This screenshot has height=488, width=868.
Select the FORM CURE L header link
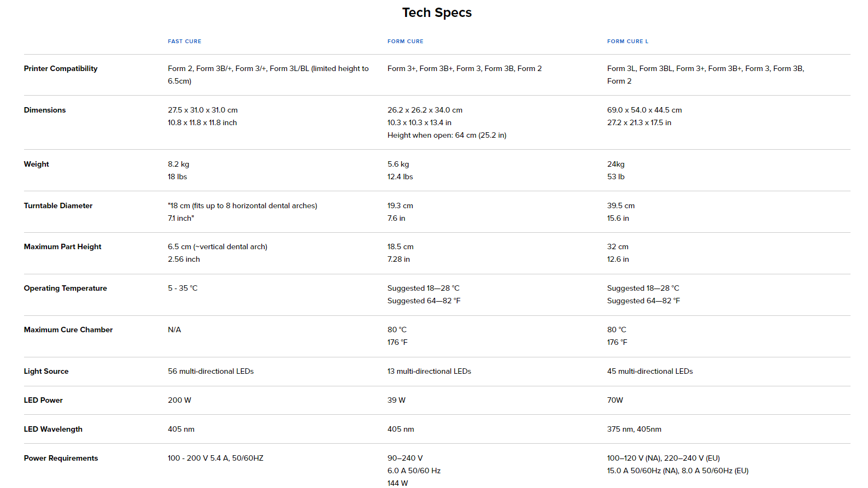(627, 42)
